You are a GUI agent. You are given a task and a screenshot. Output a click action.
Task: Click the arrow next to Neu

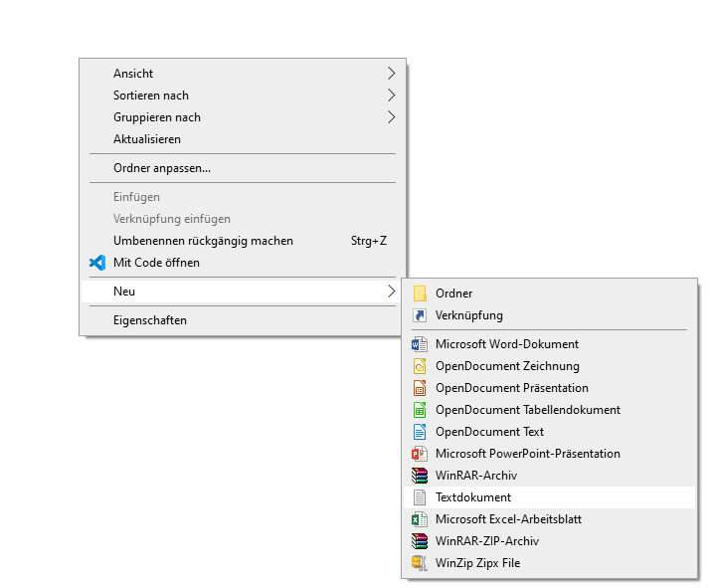[x=392, y=292]
